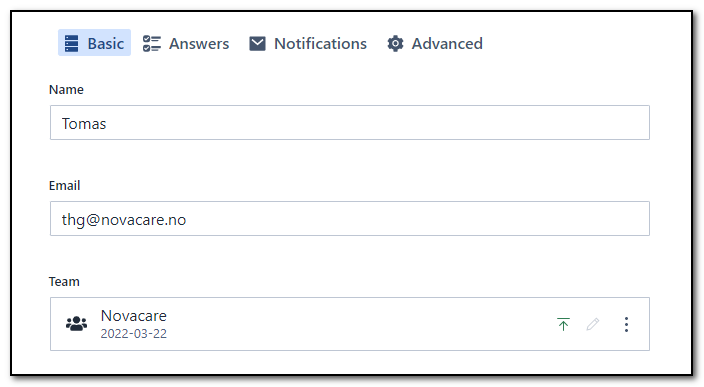Open the three-dot menu for Novacare team
Screen dimensions: 704x387
pos(626,324)
